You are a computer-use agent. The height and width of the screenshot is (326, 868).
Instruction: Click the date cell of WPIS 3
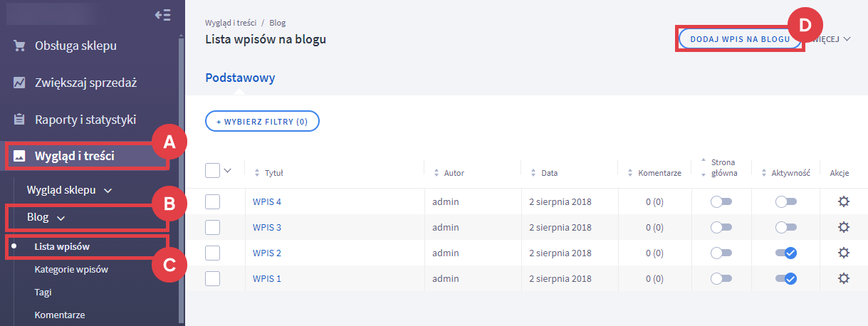562,228
